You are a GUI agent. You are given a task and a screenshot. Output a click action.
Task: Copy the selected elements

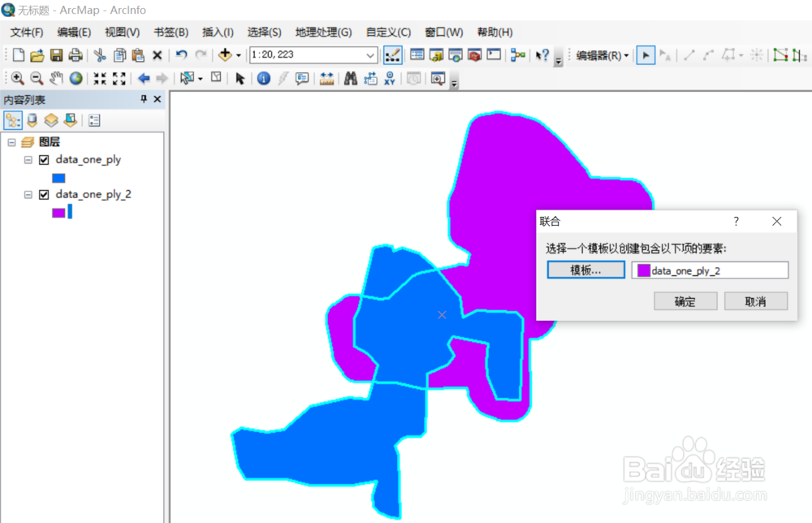pos(119,55)
